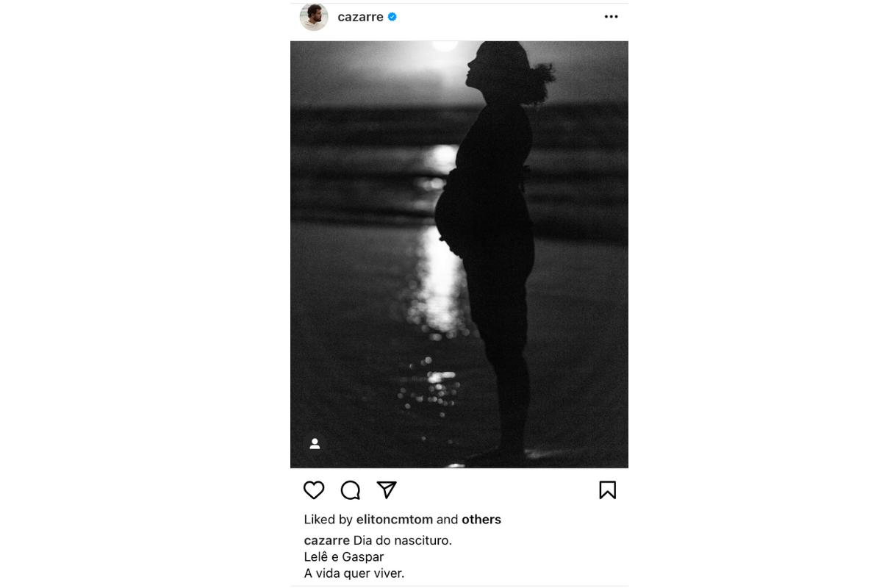Click the "Dia do nascituro." caption text
The image size is (882, 588).
[403, 541]
